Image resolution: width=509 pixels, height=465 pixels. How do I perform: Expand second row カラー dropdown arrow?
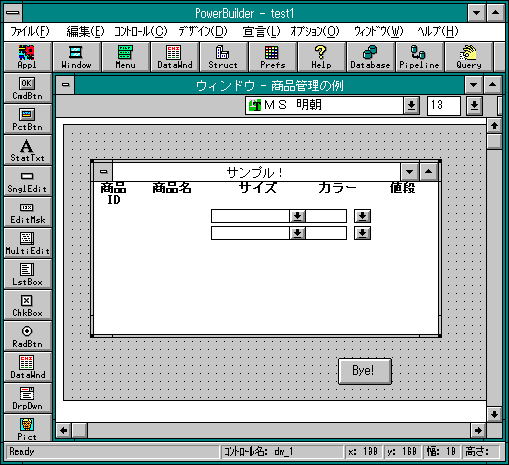click(x=362, y=233)
